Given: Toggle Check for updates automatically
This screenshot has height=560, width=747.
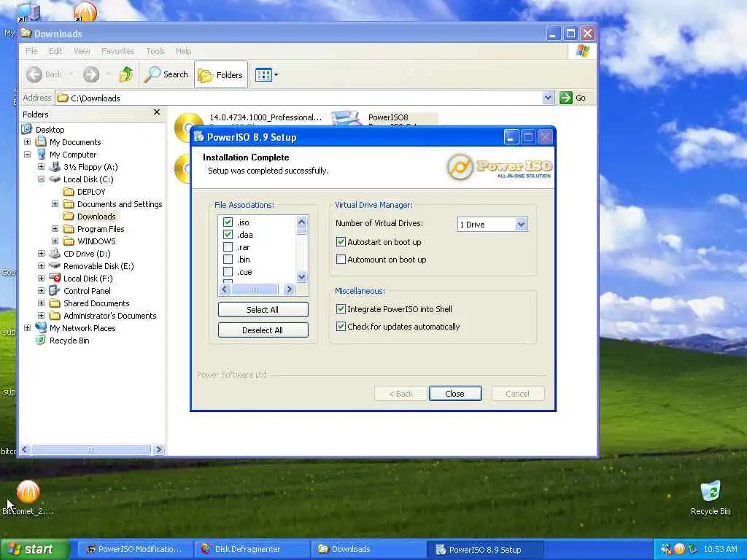Looking at the screenshot, I should (x=341, y=327).
